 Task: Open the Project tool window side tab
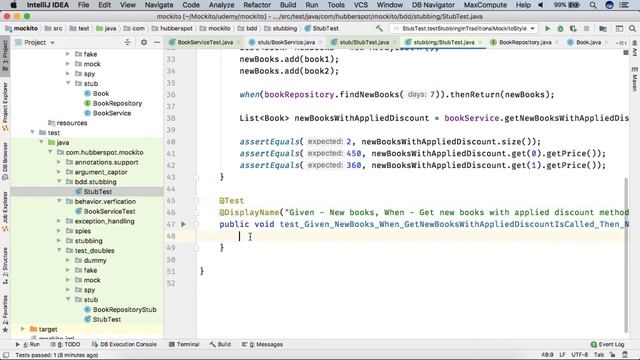click(5, 56)
